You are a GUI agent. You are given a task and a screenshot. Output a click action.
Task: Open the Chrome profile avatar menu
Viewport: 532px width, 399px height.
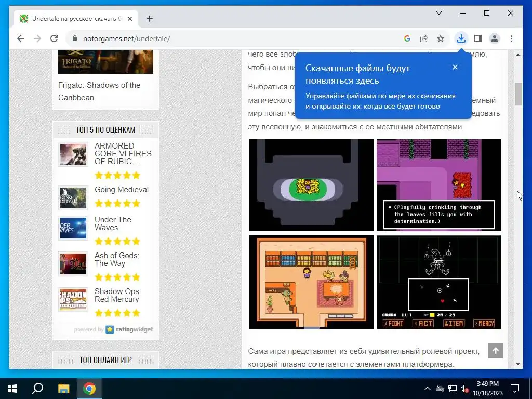coord(495,38)
